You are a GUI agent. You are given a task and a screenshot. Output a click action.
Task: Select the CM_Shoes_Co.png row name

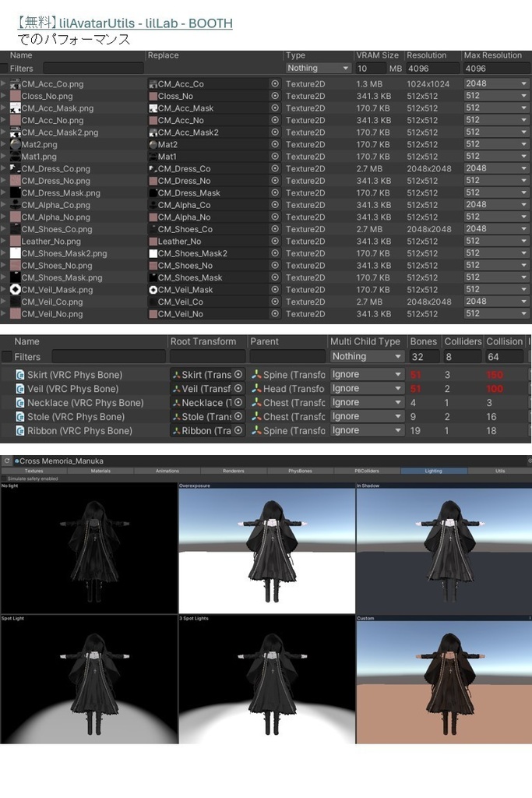tap(56, 229)
